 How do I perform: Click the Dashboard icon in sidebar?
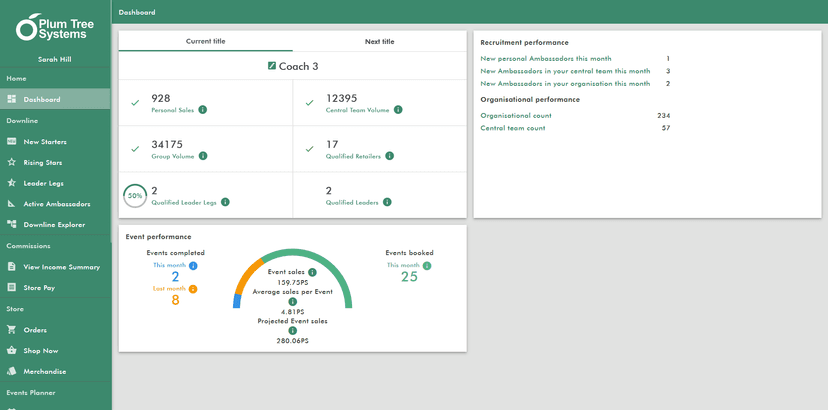point(12,99)
